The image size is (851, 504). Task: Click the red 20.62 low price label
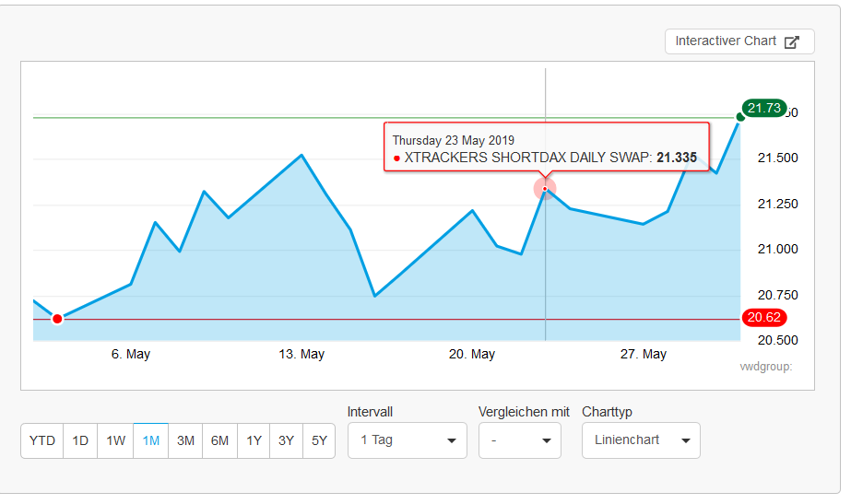click(x=763, y=318)
